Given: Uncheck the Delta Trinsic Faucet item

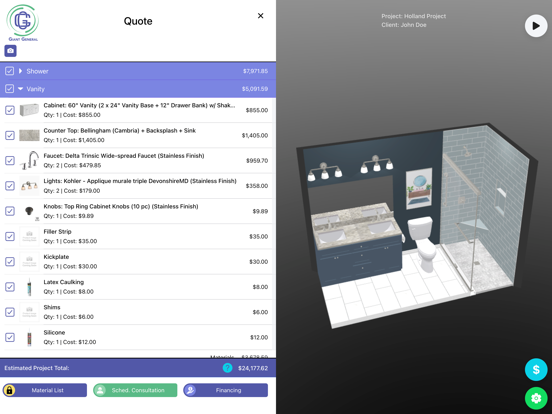Looking at the screenshot, I should [x=10, y=161].
